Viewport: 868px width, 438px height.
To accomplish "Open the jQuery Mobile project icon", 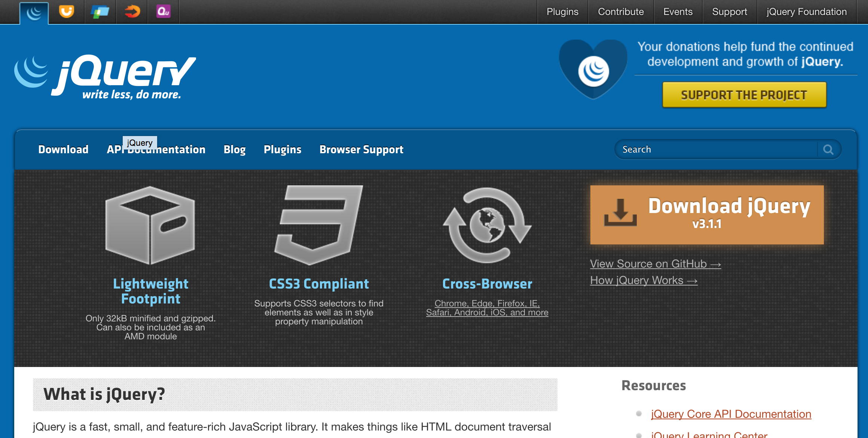I will pyautogui.click(x=100, y=12).
